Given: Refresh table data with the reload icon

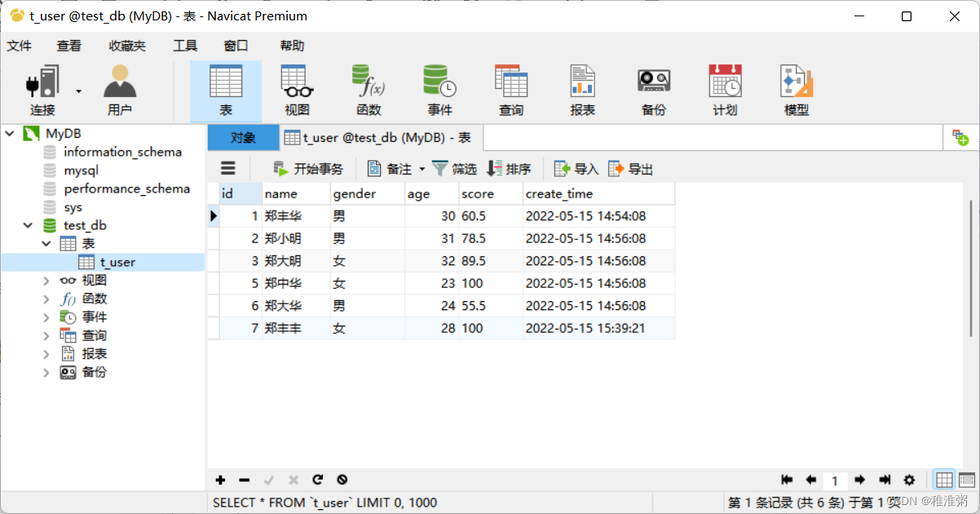Looking at the screenshot, I should [x=318, y=481].
